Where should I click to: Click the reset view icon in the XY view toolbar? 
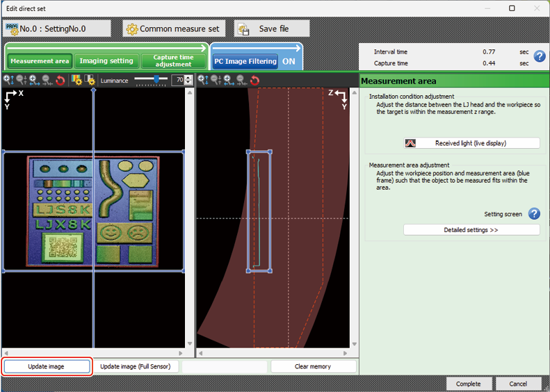tap(60, 81)
